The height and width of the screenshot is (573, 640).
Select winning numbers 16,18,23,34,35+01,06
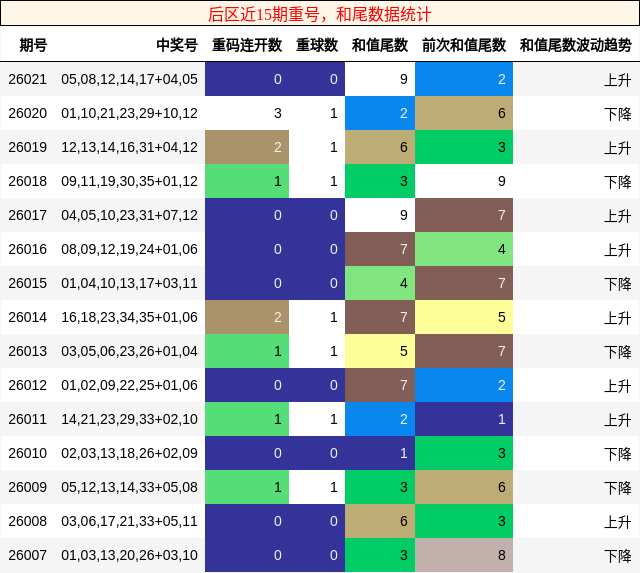tap(129, 317)
